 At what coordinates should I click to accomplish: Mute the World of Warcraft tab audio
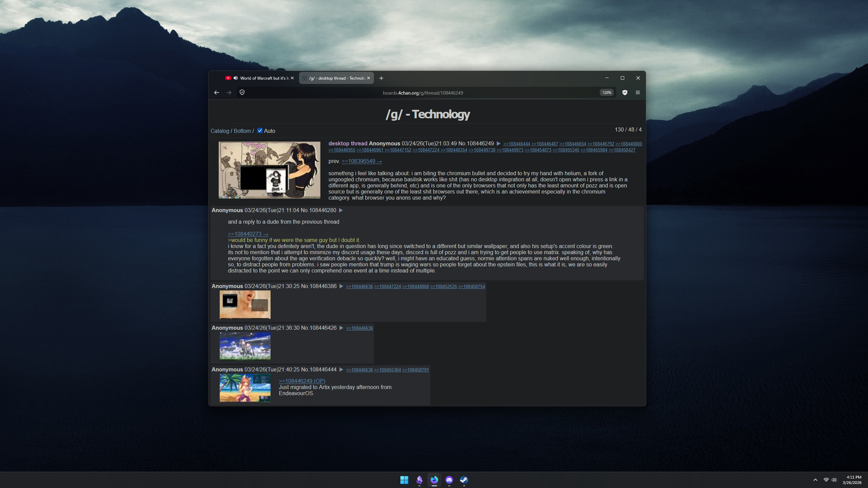tap(236, 78)
